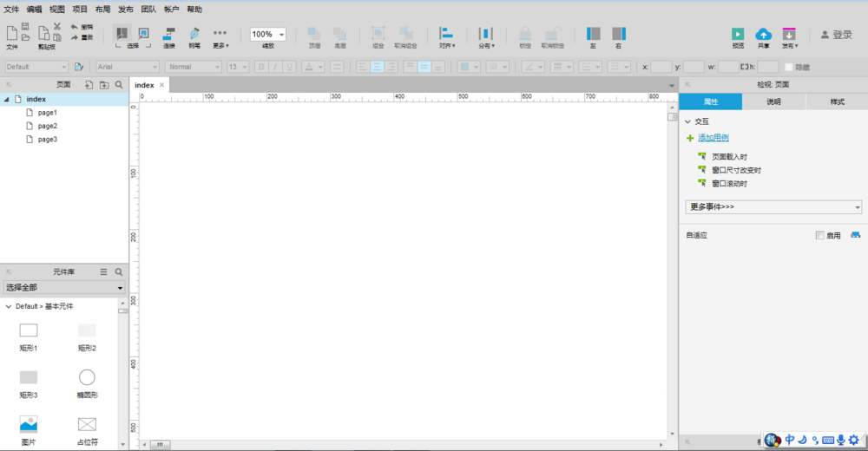Select the 窗口尺寸改变时 event
868x451 pixels.
pos(736,170)
